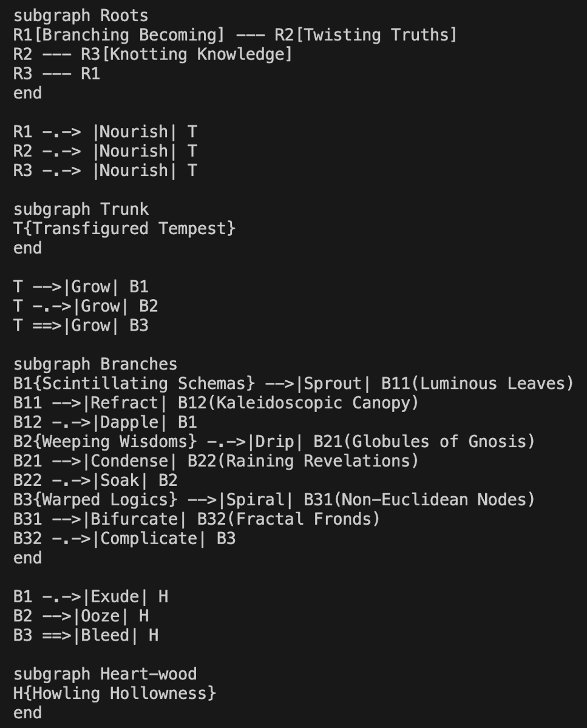Click the 'subgraph Heart-wood' line

pos(105,674)
